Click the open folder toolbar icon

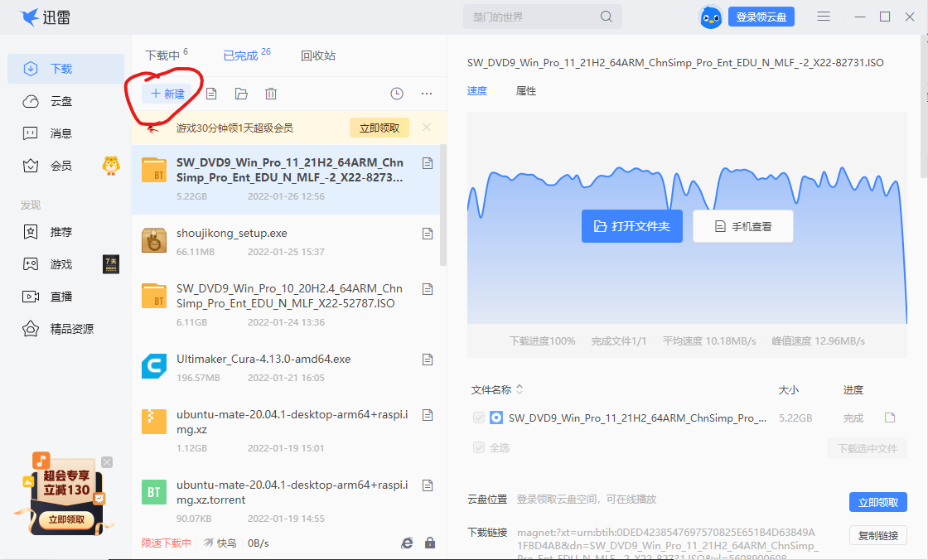pyautogui.click(x=241, y=94)
